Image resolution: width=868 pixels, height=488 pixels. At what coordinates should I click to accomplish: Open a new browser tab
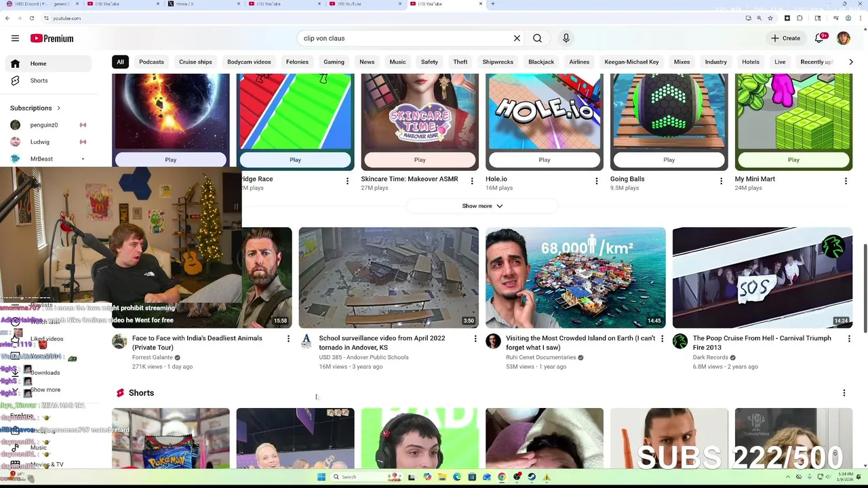(x=493, y=4)
